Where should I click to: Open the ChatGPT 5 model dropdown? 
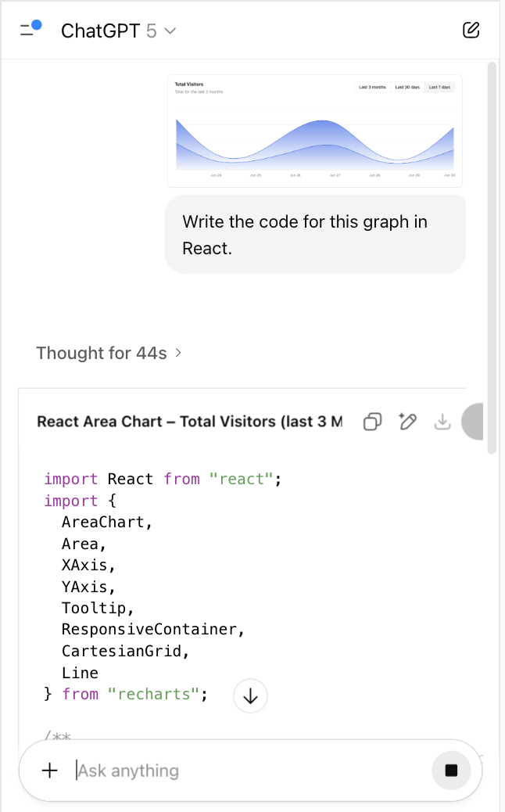tap(119, 31)
